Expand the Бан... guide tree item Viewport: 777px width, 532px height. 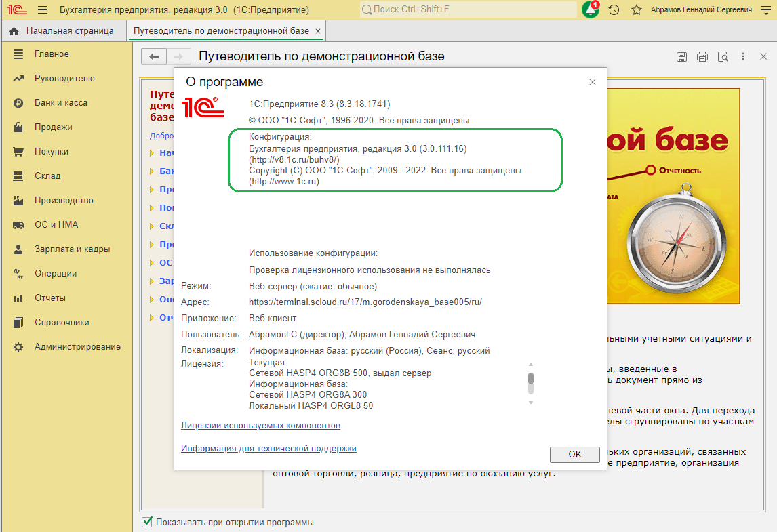[152, 171]
